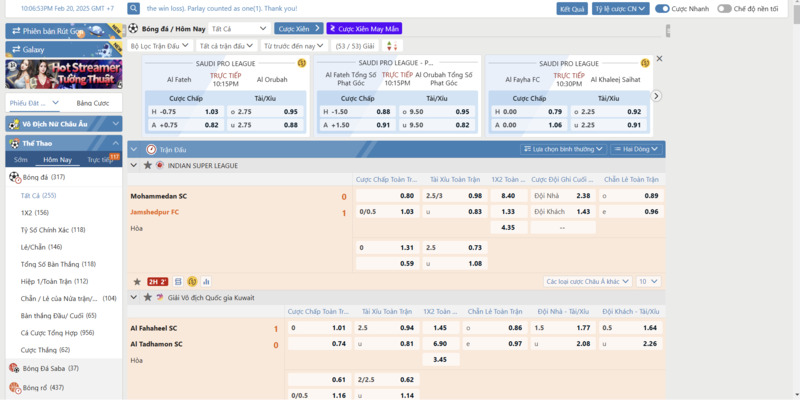Screen dimensions: 800x400
Task: Favorite the Mohammedan vs Jamshedpur match star
Action: [x=137, y=282]
